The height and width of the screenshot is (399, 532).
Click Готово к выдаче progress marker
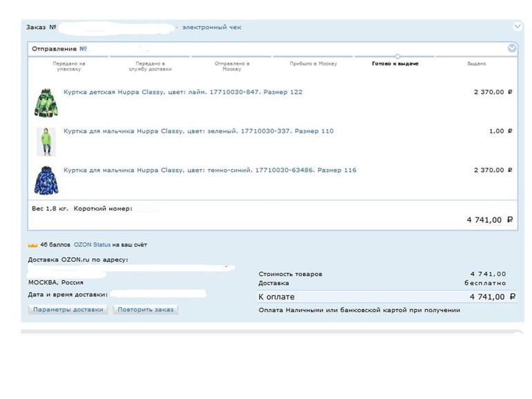pyautogui.click(x=397, y=57)
